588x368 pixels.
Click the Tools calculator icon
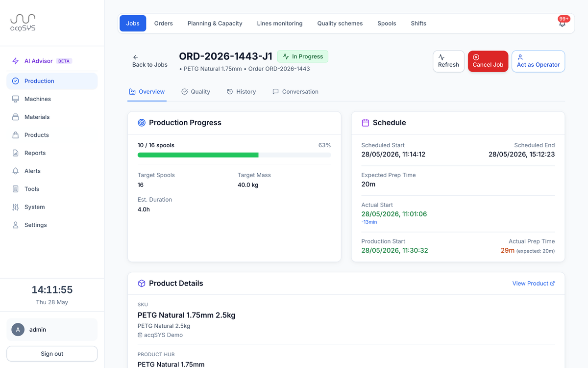pyautogui.click(x=16, y=189)
